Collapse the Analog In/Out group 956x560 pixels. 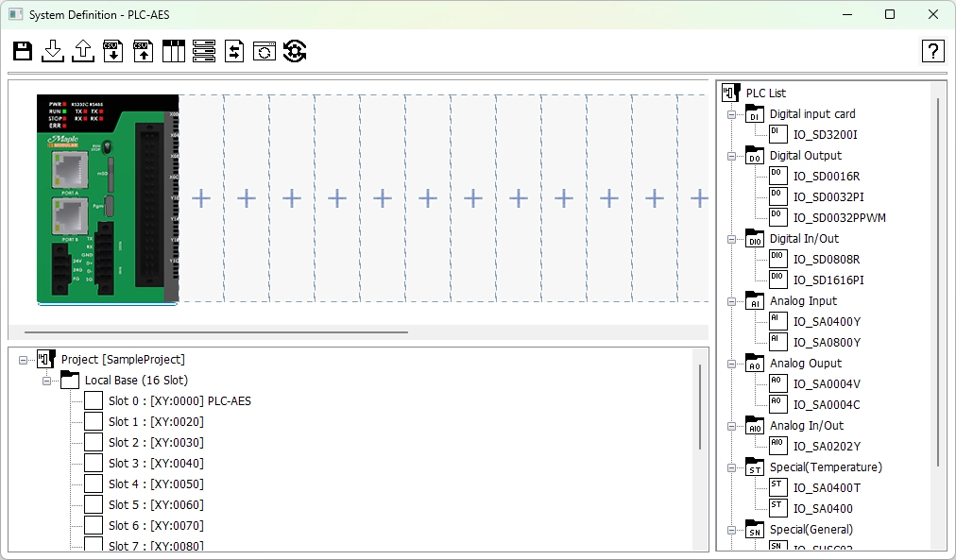(x=731, y=427)
